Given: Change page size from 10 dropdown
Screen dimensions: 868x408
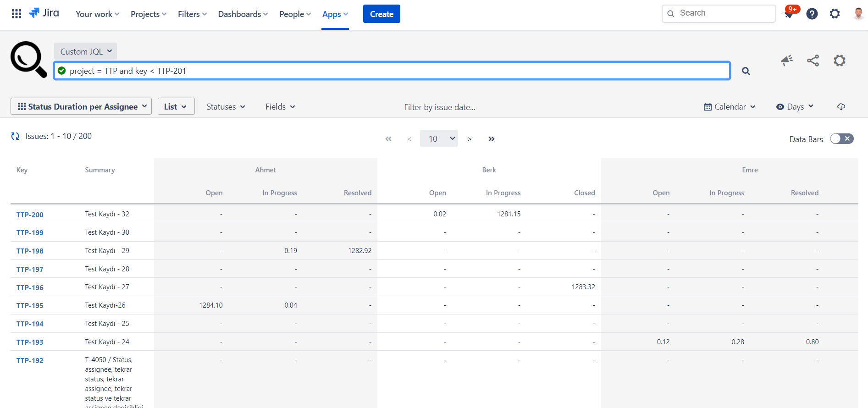Looking at the screenshot, I should [x=439, y=139].
